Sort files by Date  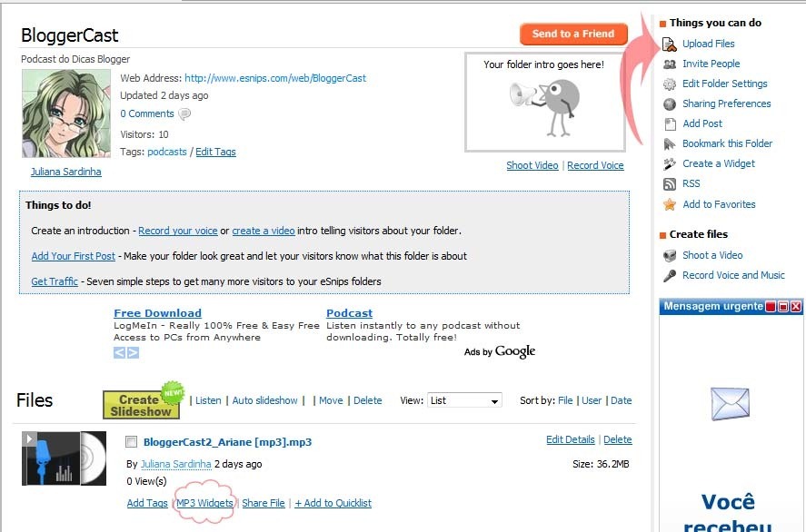pyautogui.click(x=621, y=400)
